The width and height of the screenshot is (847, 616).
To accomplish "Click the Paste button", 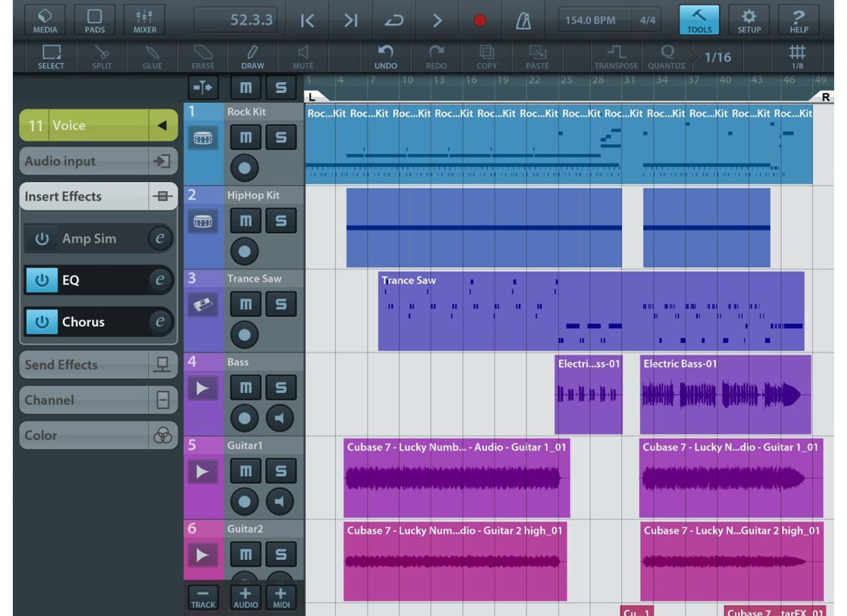I will [537, 57].
